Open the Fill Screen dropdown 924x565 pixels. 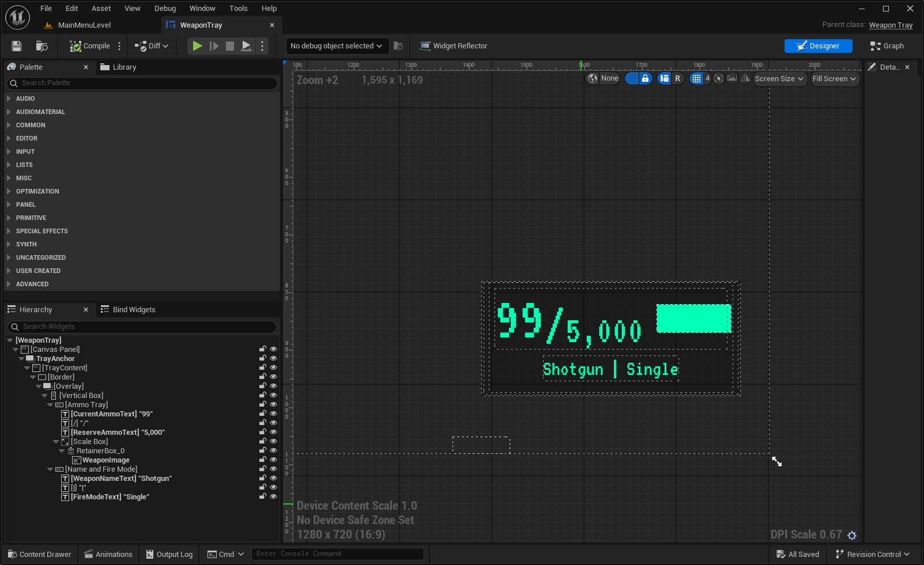point(834,79)
